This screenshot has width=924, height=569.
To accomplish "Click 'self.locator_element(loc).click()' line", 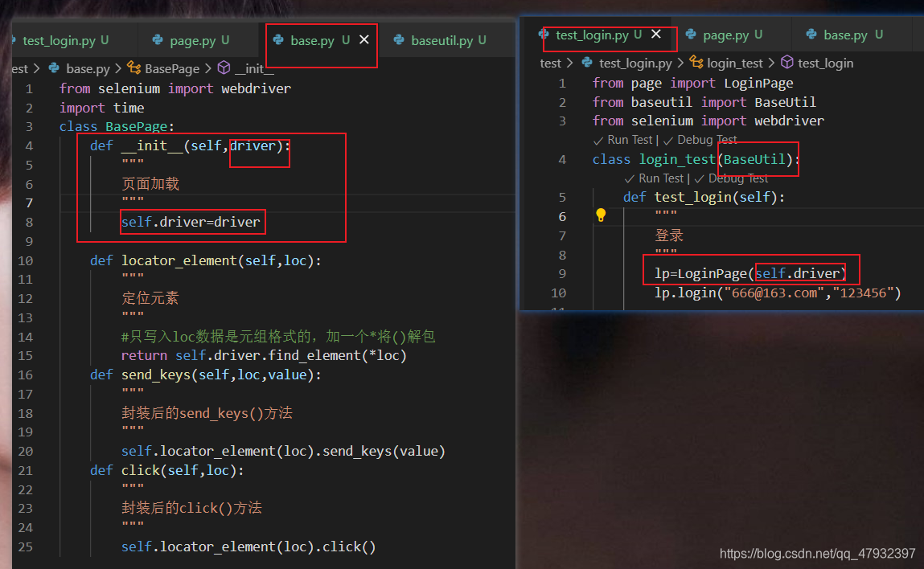I will [x=248, y=546].
